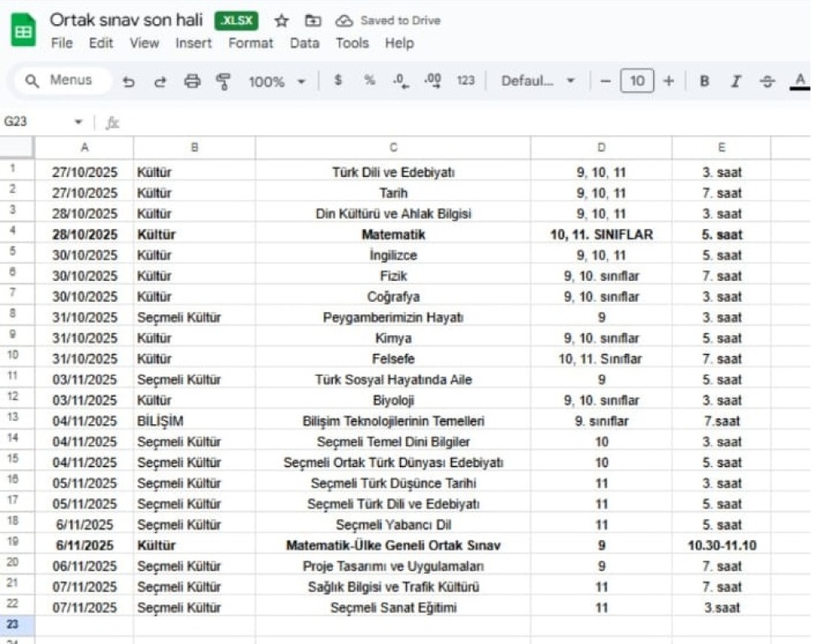Toggle bold formatting
815x644 pixels.
[x=704, y=81]
